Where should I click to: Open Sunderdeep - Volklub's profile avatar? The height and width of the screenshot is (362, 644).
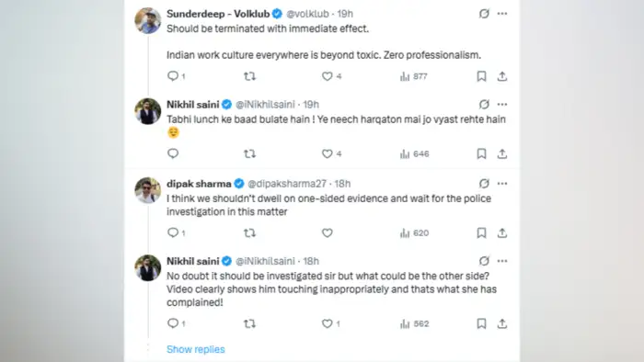pyautogui.click(x=148, y=20)
